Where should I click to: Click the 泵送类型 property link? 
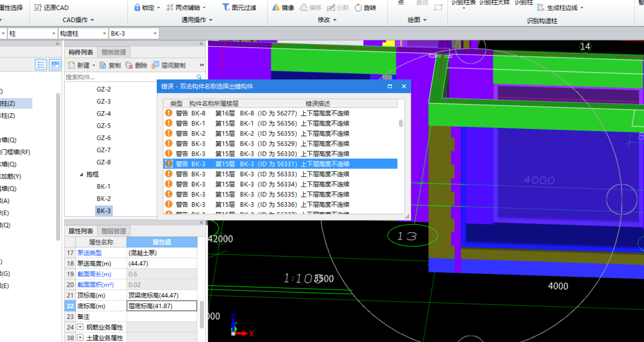click(x=90, y=252)
